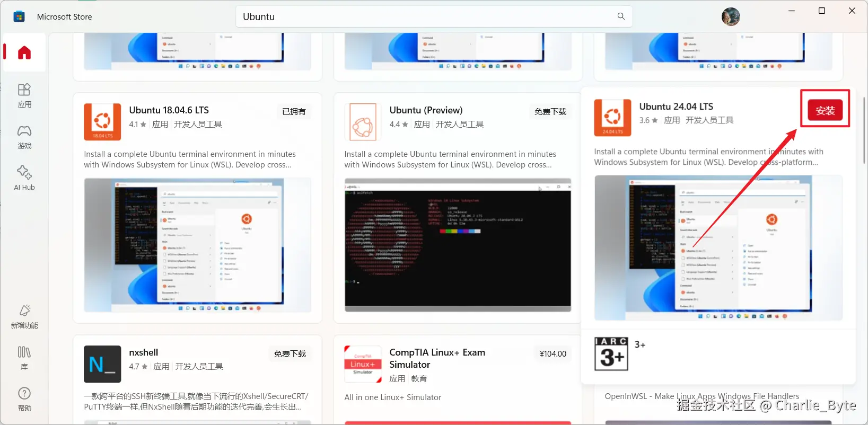
Task: Click the CompTIA Linux+ Simulator app icon
Action: pos(363,364)
